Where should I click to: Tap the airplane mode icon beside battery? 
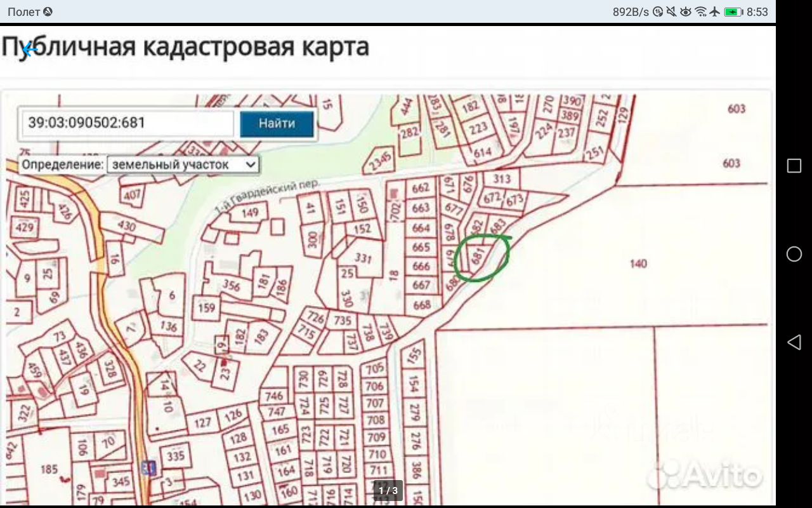tap(715, 11)
